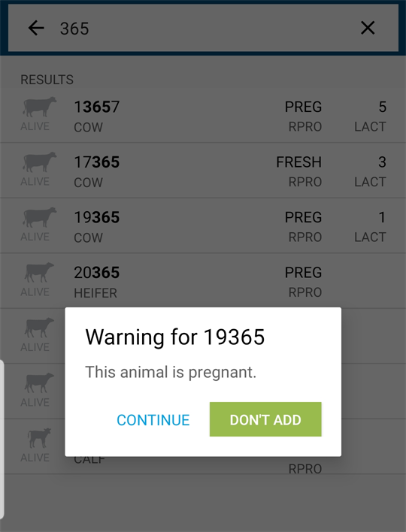Viewport: 406px width, 532px height.
Task: Click the animal icon in sixth result row
Action: pyautogui.click(x=39, y=382)
